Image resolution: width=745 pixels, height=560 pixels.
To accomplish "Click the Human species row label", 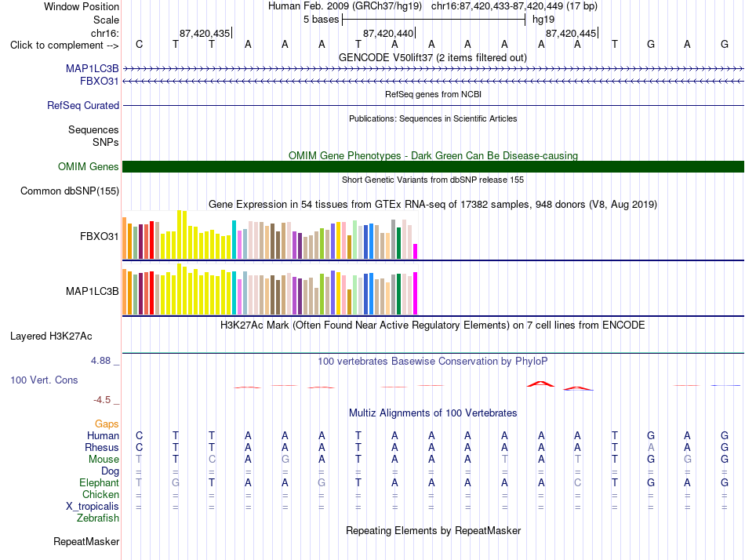I will [x=103, y=436].
